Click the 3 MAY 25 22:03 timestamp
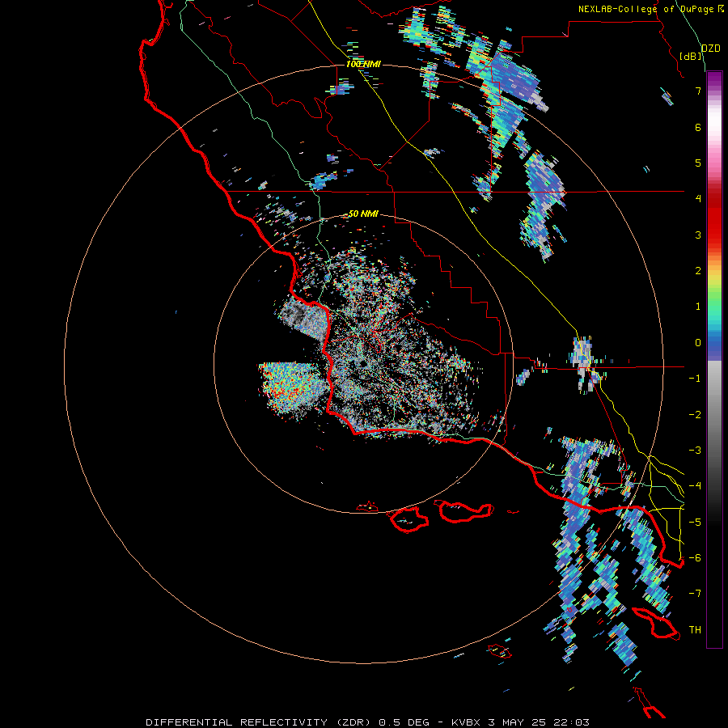The width and height of the screenshot is (728, 728). tap(539, 722)
